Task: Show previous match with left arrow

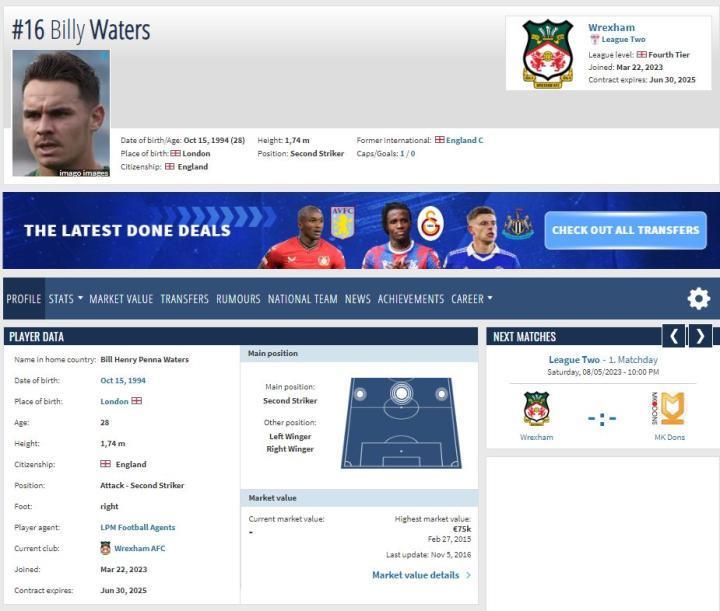Action: pos(674,336)
